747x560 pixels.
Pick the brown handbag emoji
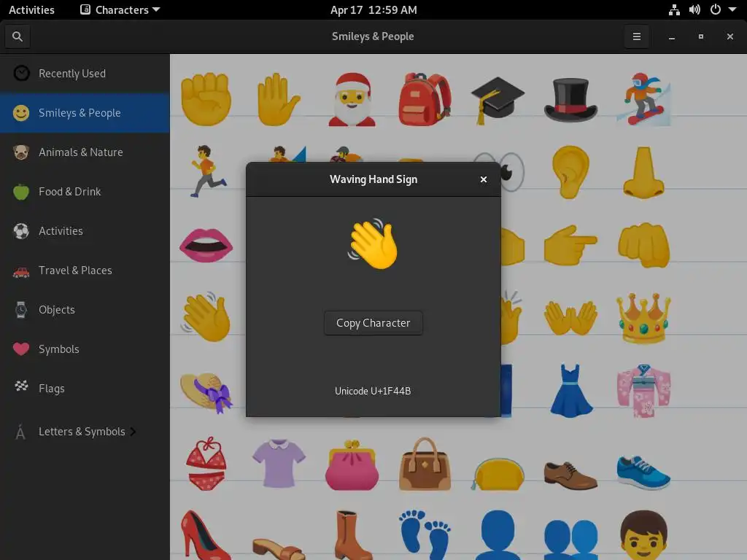click(425, 464)
